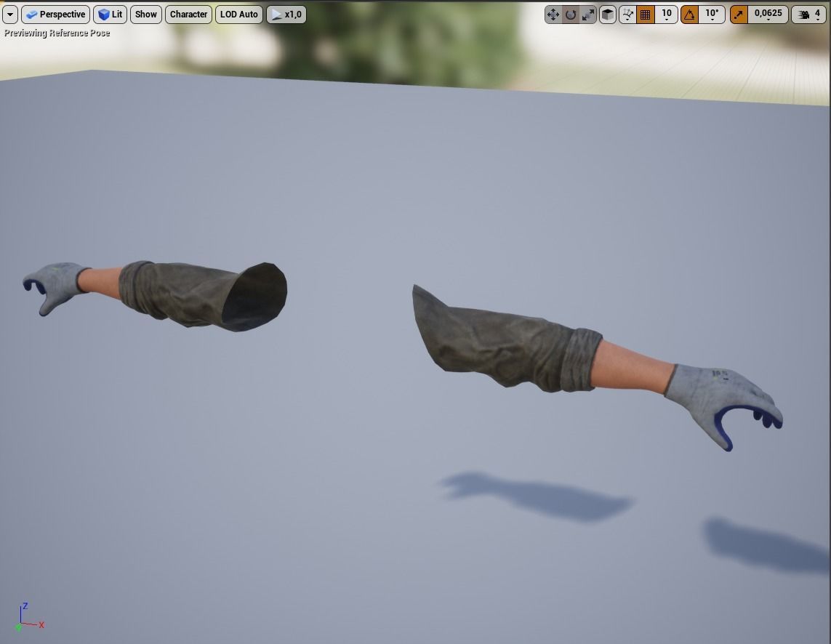The width and height of the screenshot is (831, 644).
Task: Toggle grid snapping on or off
Action: pyautogui.click(x=645, y=15)
